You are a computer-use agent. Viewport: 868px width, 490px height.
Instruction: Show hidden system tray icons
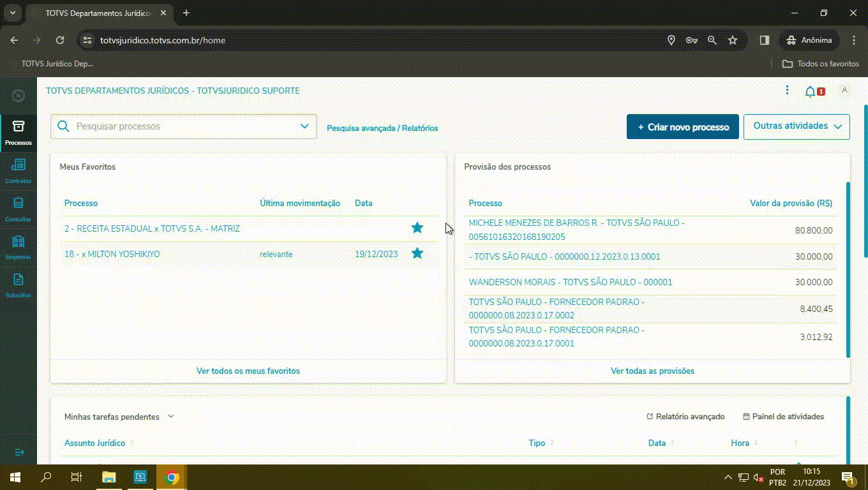[x=728, y=477]
